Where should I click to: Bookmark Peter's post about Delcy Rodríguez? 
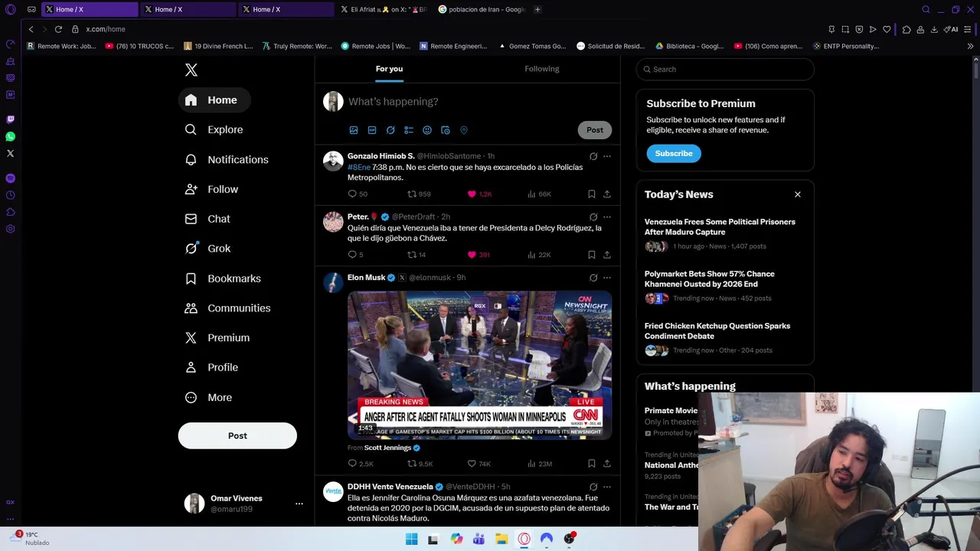pyautogui.click(x=591, y=255)
